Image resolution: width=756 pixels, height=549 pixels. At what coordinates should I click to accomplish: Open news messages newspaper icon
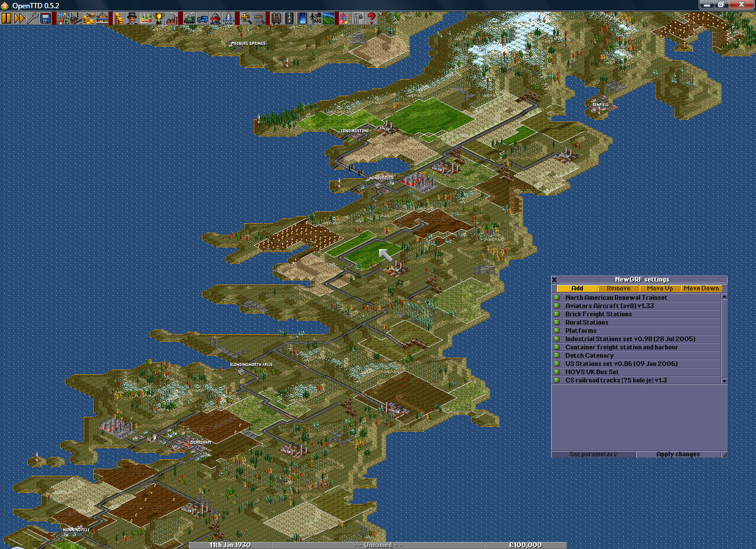pyautogui.click(x=358, y=18)
